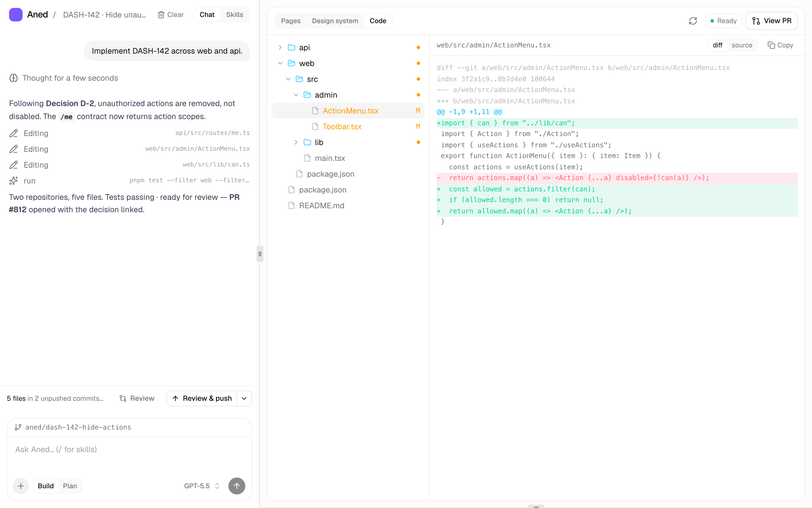This screenshot has width=812, height=508.
Task: Click the purple Aned logo icon
Action: click(x=16, y=14)
